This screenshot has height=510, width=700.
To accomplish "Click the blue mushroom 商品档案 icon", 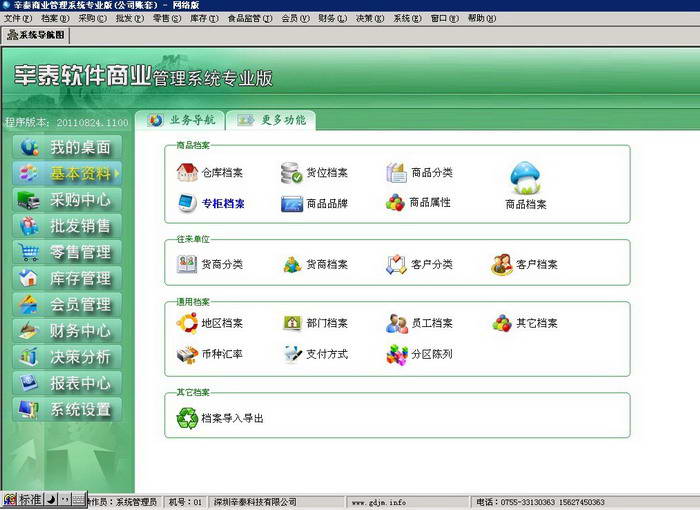I will coord(525,178).
